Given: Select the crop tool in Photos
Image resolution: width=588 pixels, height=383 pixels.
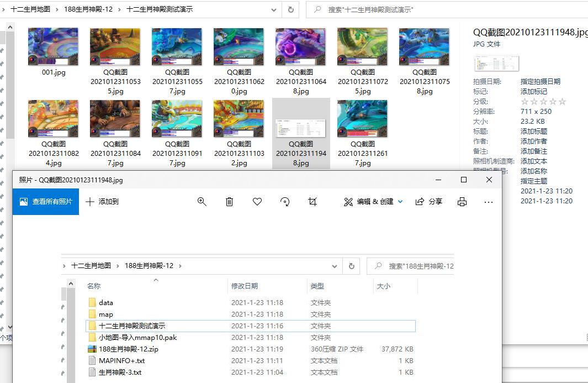Looking at the screenshot, I should pos(312,202).
